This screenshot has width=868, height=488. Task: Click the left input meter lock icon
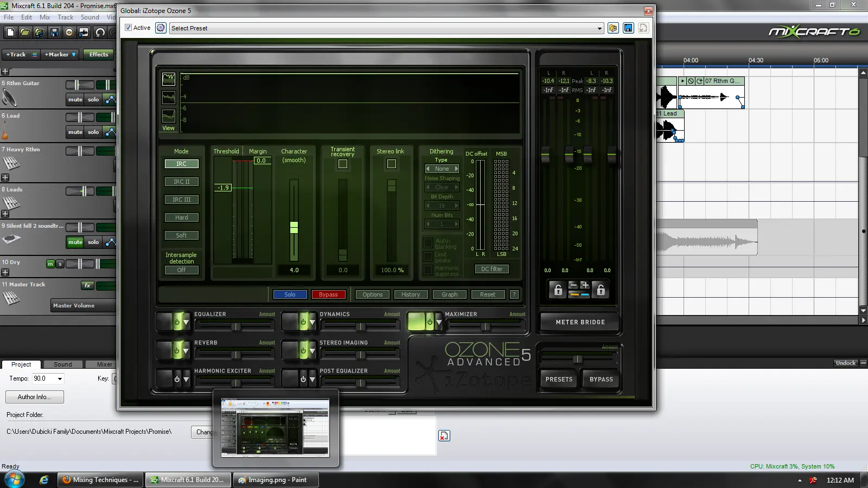pyautogui.click(x=558, y=290)
